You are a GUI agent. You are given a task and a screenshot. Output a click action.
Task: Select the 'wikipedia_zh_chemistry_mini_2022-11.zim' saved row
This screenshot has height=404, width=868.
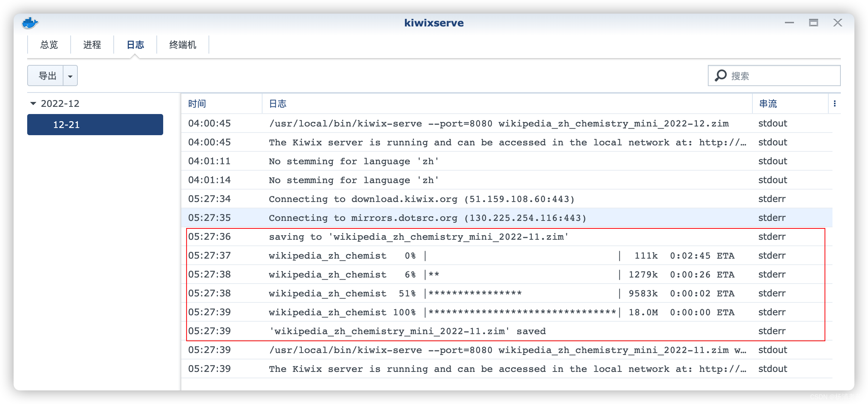(x=507, y=331)
